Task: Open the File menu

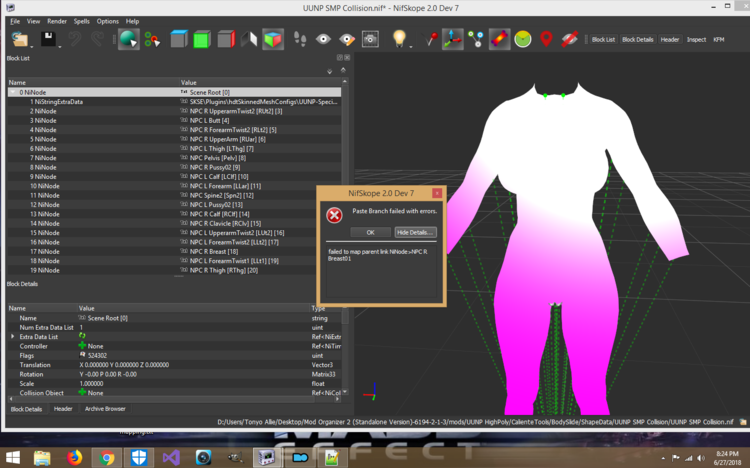Action: click(x=15, y=21)
